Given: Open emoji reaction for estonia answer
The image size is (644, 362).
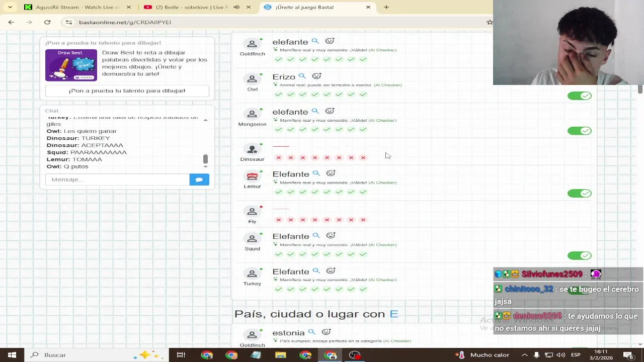Looking at the screenshot, I should coord(326,332).
